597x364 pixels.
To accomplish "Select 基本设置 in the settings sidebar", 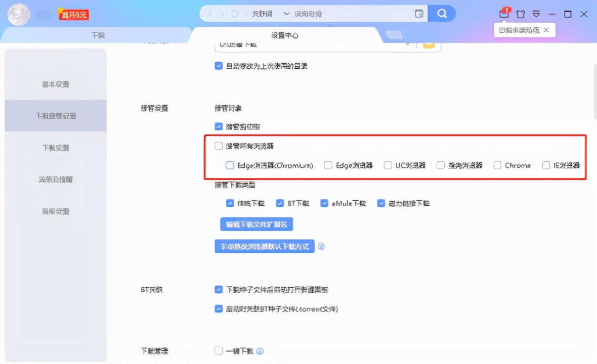I will tap(56, 84).
